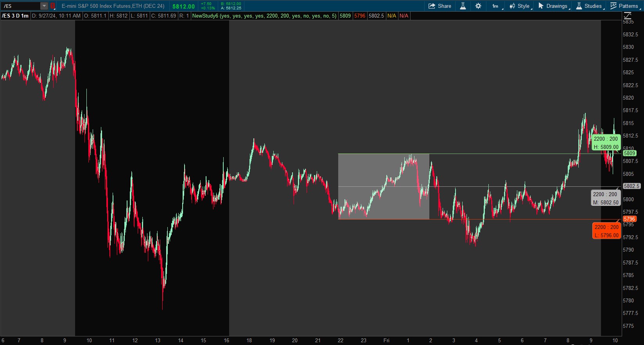Click the red symbol link indicator
Screen dimensions: 644x345
53,6
